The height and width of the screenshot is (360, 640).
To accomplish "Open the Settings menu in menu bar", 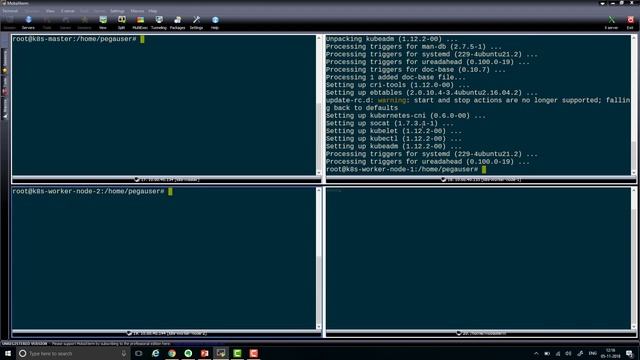I will [x=118, y=11].
